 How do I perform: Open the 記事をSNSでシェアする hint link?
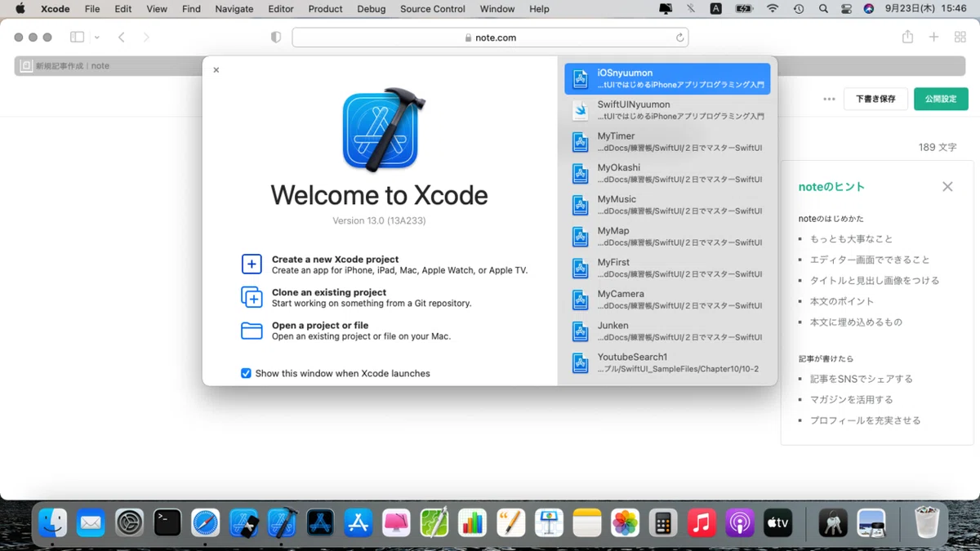click(x=861, y=379)
